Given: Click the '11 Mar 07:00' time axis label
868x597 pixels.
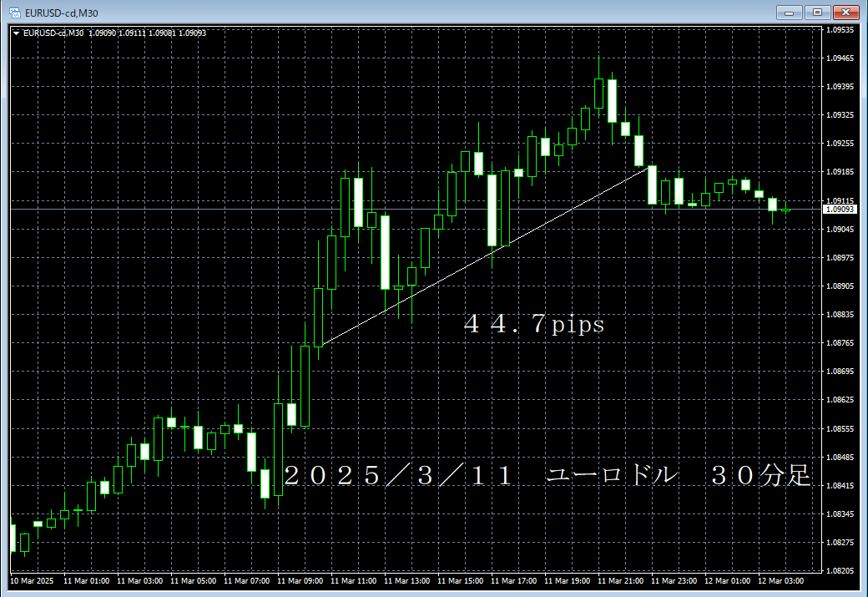Looking at the screenshot, I should point(247,581).
